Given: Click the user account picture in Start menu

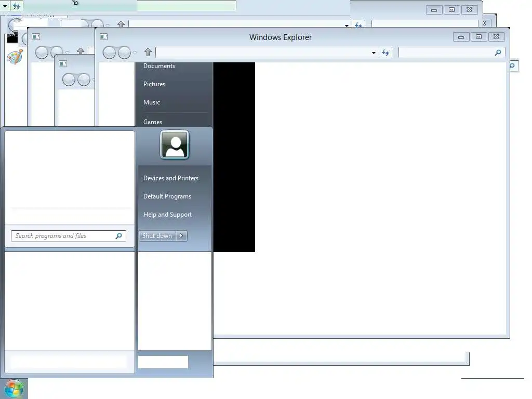Looking at the screenshot, I should [x=175, y=144].
